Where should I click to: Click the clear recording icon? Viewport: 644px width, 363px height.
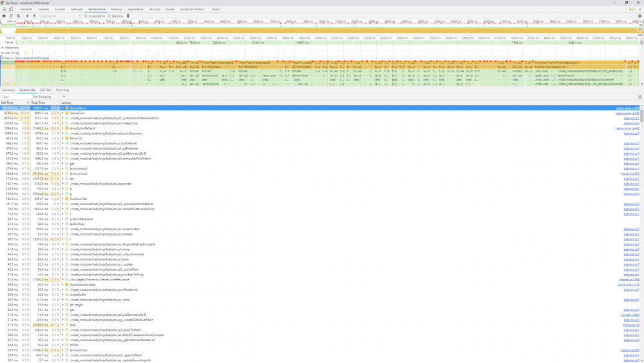[x=19, y=15]
